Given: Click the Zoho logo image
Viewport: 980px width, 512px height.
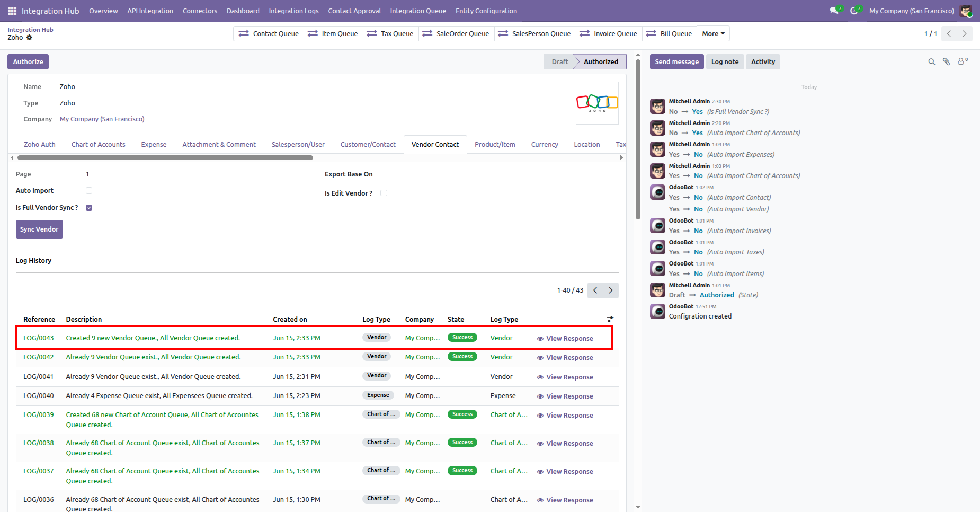Looking at the screenshot, I should pos(597,103).
